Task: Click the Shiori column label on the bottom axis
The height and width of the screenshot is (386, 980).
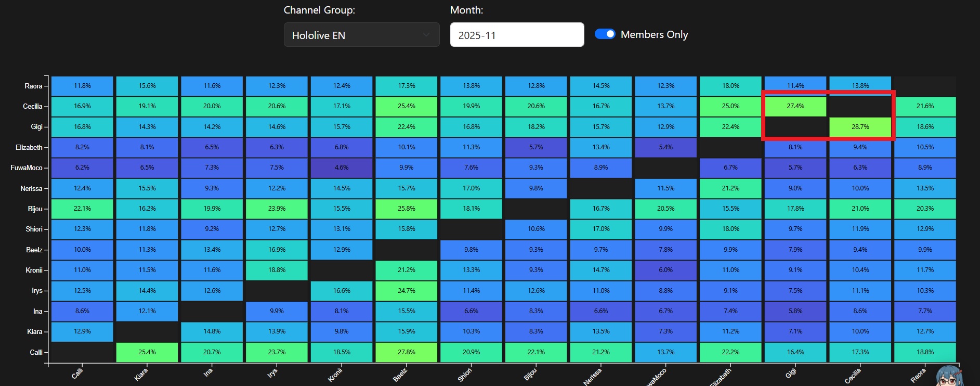Action: coord(465,374)
